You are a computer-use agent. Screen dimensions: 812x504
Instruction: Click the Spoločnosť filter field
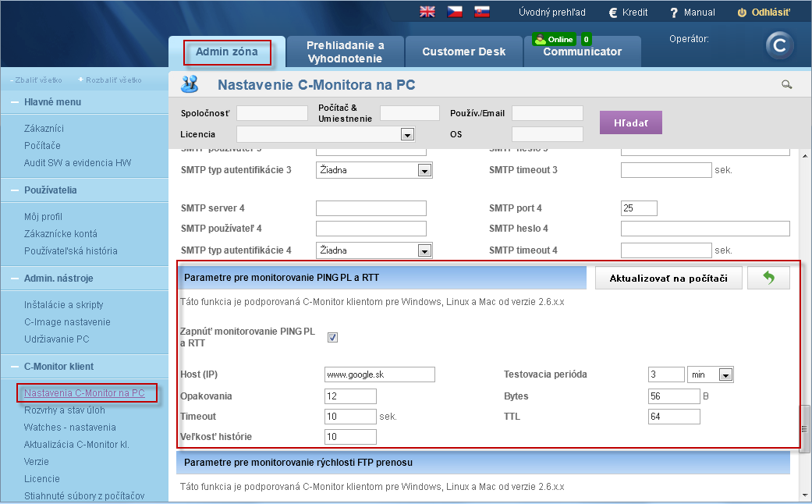click(272, 113)
